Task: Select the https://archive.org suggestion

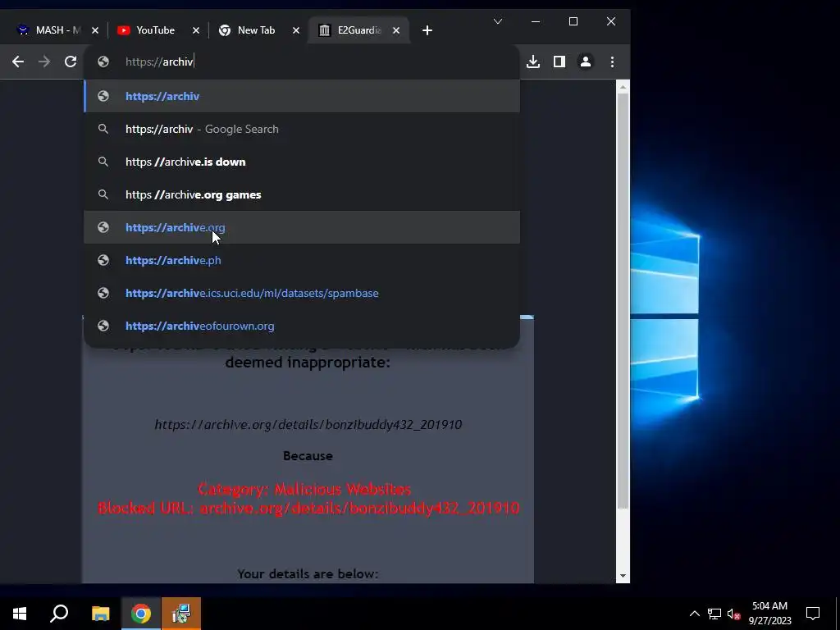Action: click(302, 227)
